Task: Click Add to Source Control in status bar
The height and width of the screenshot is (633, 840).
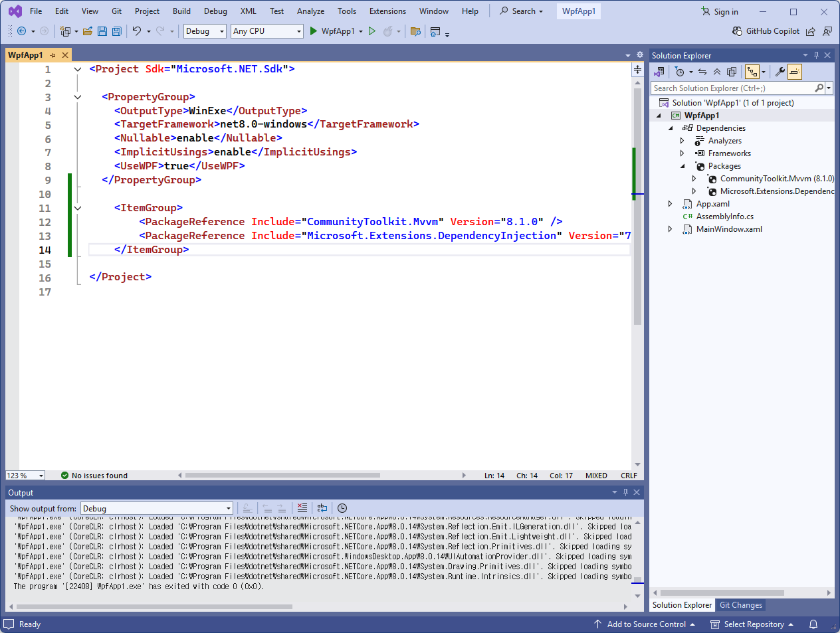Action: (x=645, y=624)
